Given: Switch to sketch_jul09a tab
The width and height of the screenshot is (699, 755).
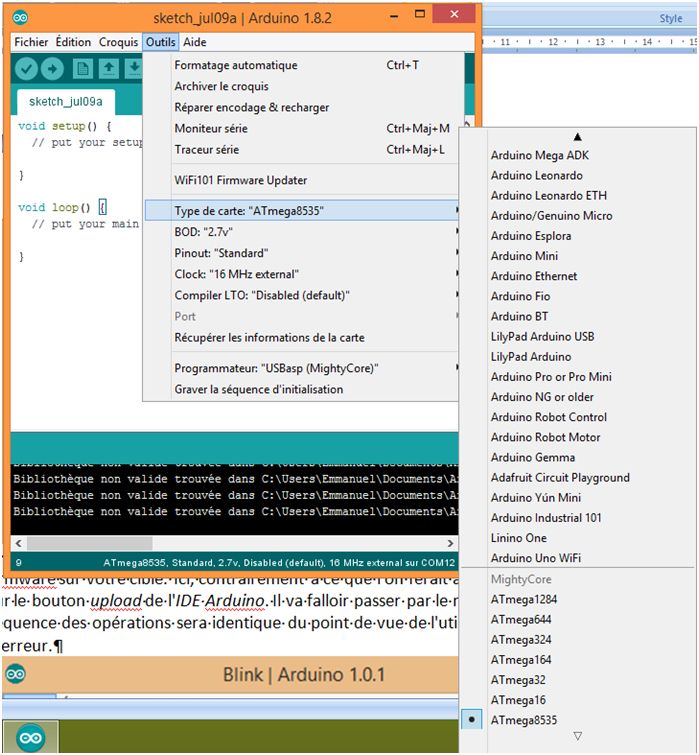Looking at the screenshot, I should (66, 102).
